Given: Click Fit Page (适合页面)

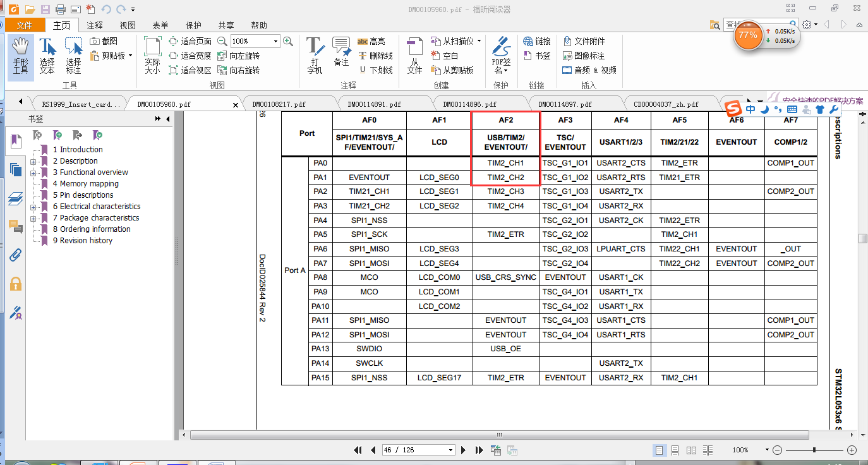Looking at the screenshot, I should pyautogui.click(x=190, y=41).
